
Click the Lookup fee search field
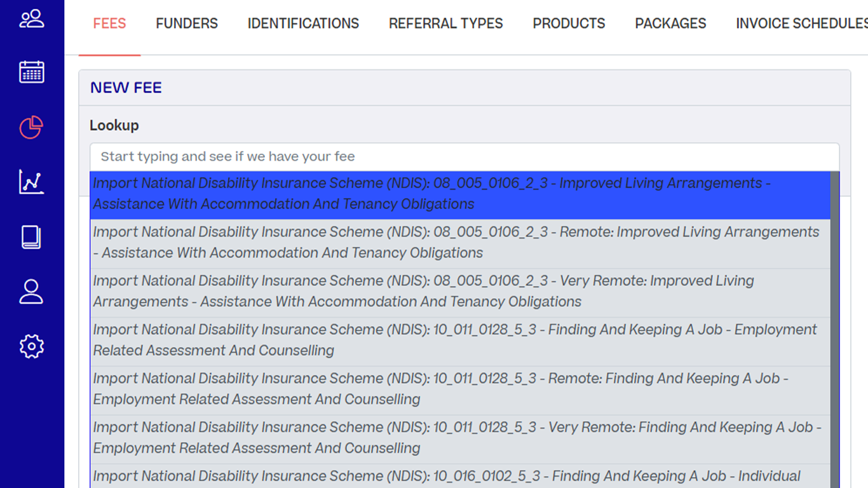pos(465,157)
